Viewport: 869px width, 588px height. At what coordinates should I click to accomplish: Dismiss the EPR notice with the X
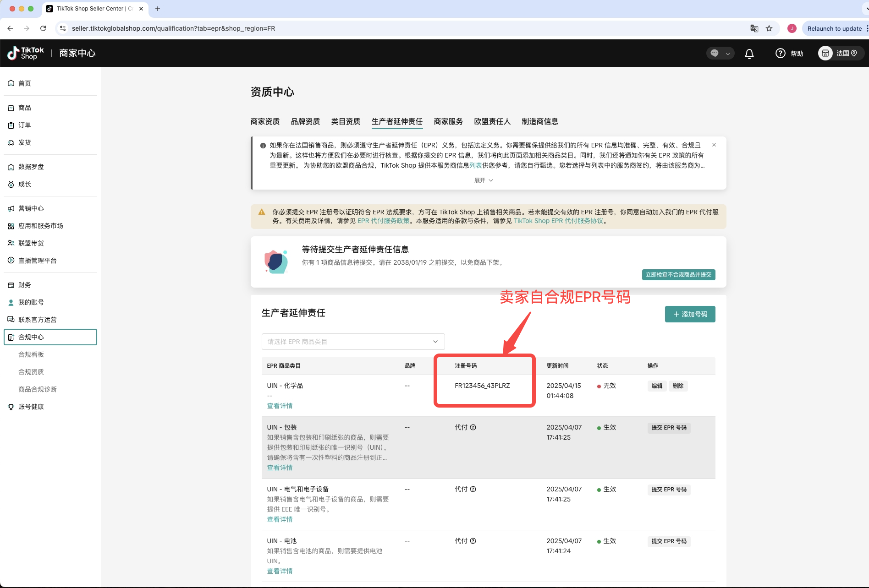tap(714, 145)
